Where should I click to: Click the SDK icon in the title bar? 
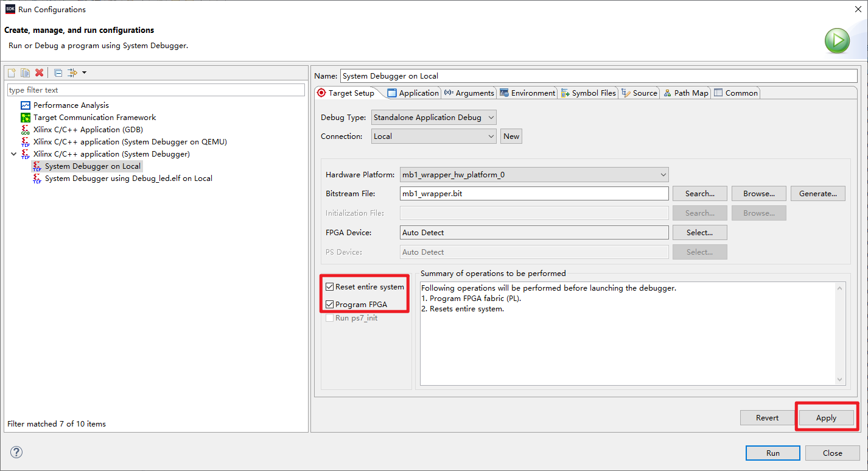click(x=10, y=9)
